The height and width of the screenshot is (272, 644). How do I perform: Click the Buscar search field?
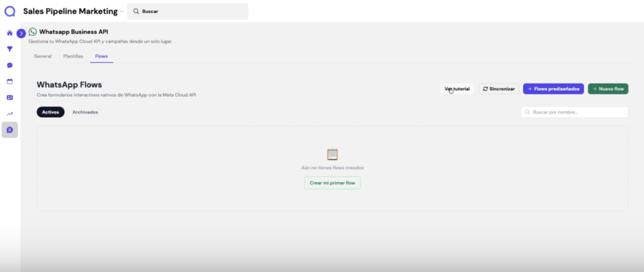click(x=187, y=11)
